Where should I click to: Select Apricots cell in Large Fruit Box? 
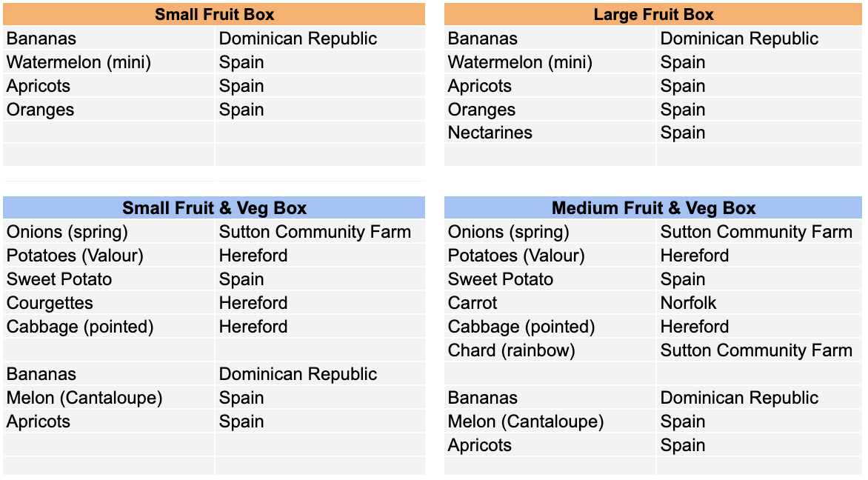click(x=550, y=86)
